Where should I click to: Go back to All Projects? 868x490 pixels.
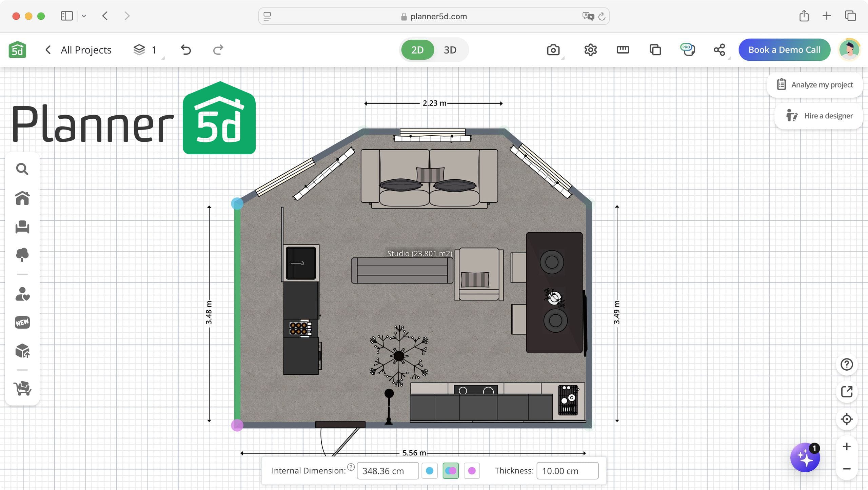(x=78, y=50)
